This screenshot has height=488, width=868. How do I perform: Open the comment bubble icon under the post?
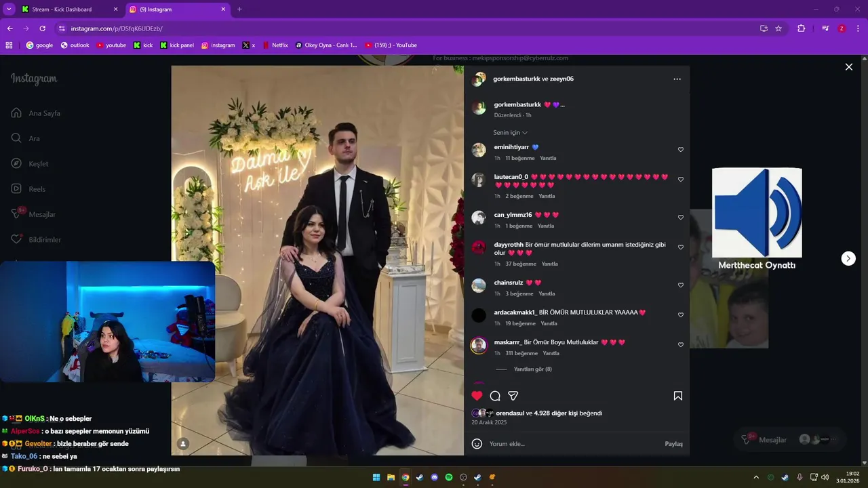[x=495, y=396]
